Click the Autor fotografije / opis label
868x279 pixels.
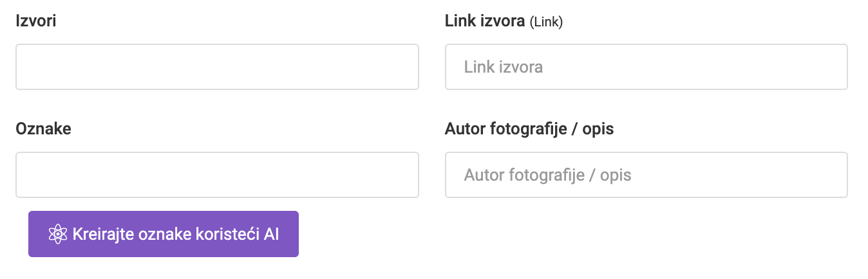click(529, 129)
